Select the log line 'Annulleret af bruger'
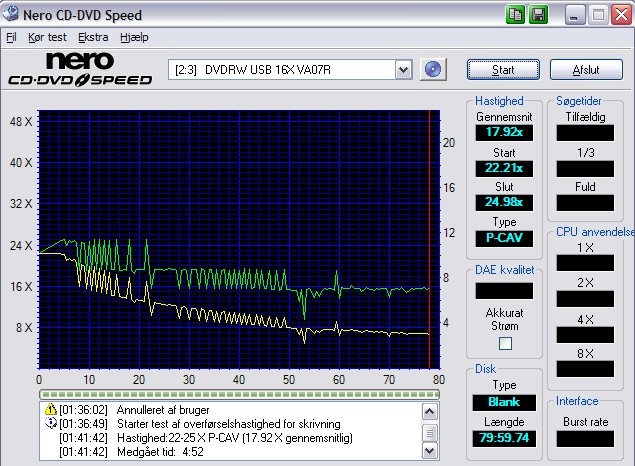635x466 pixels. (163, 410)
